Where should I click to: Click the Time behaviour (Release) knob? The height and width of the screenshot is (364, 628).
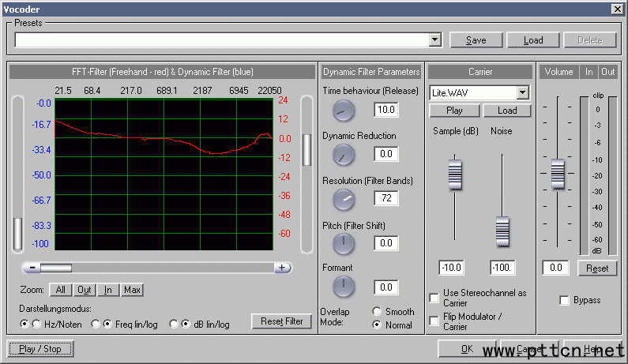[344, 111]
